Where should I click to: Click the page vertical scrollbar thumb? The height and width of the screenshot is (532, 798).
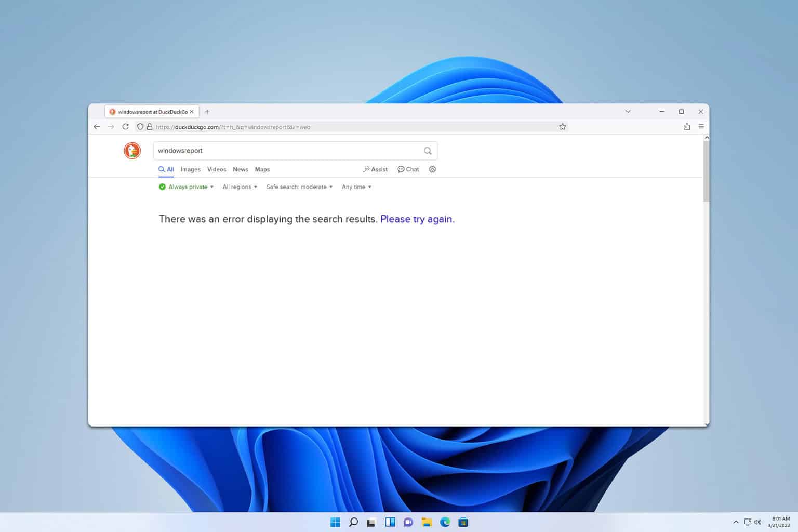[706, 171]
